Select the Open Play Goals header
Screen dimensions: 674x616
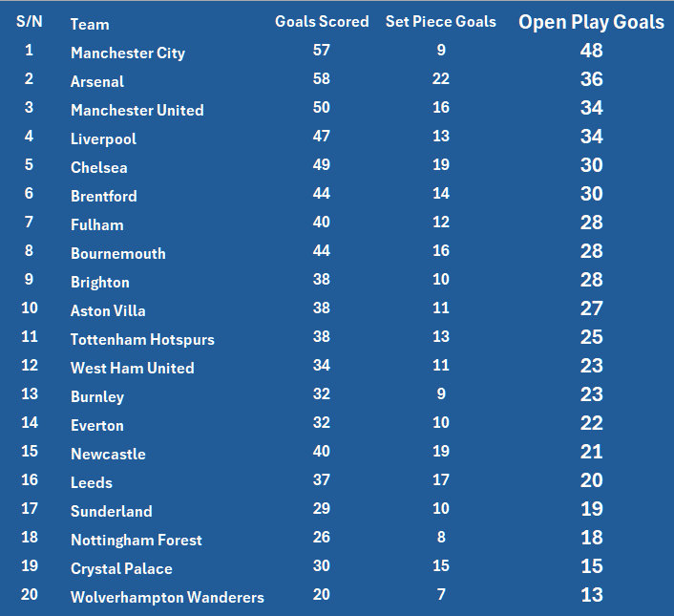point(591,22)
